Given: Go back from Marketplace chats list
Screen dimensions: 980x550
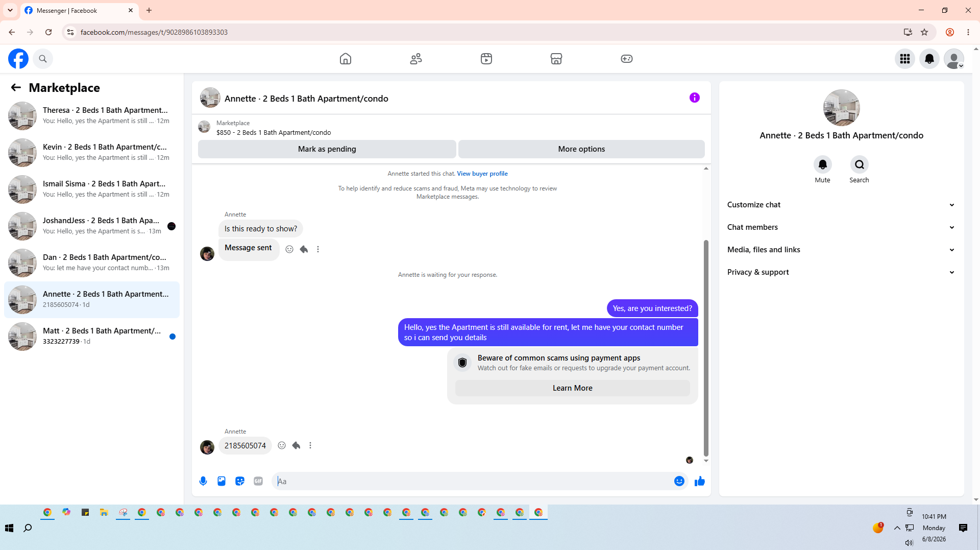Looking at the screenshot, I should tap(16, 87).
